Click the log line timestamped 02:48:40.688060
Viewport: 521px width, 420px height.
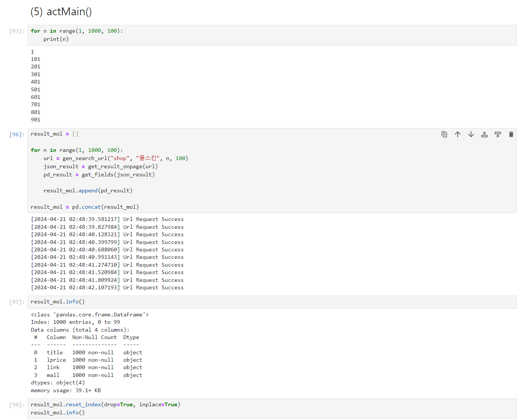(x=107, y=250)
